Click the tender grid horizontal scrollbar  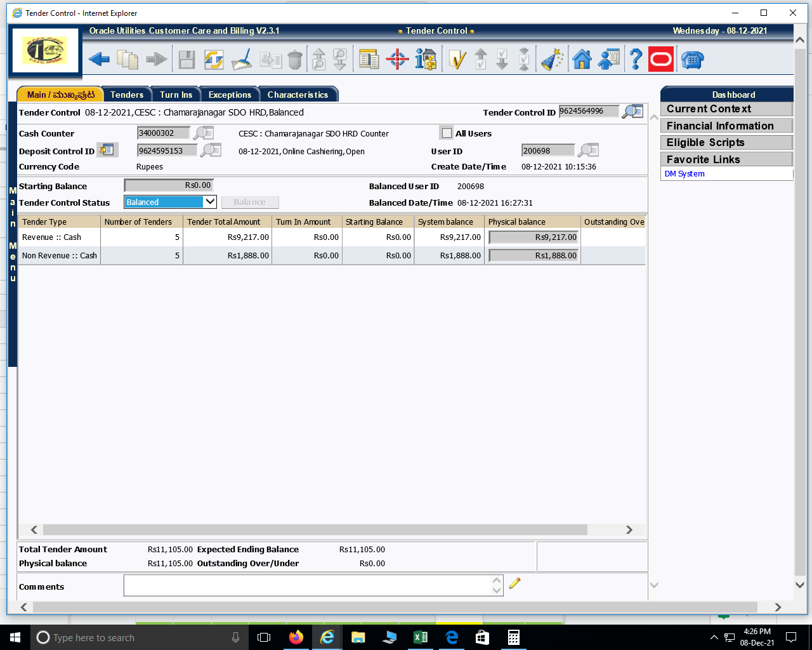click(x=315, y=529)
